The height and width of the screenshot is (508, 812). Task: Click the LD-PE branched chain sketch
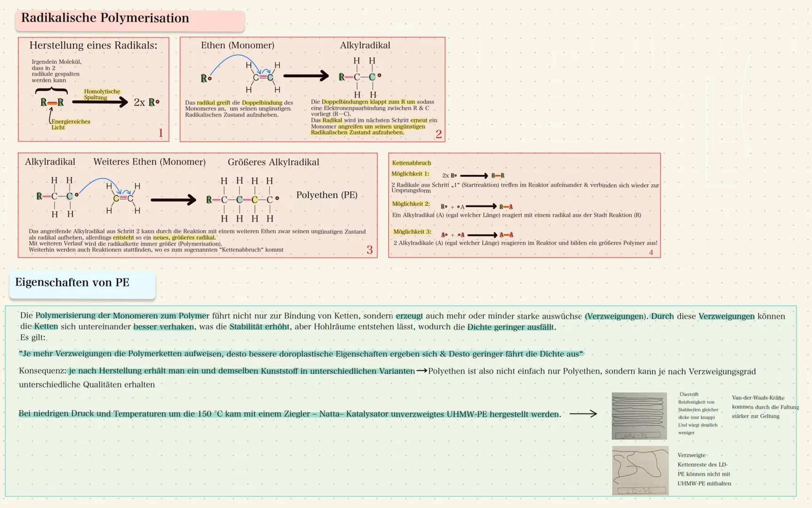tap(640, 470)
